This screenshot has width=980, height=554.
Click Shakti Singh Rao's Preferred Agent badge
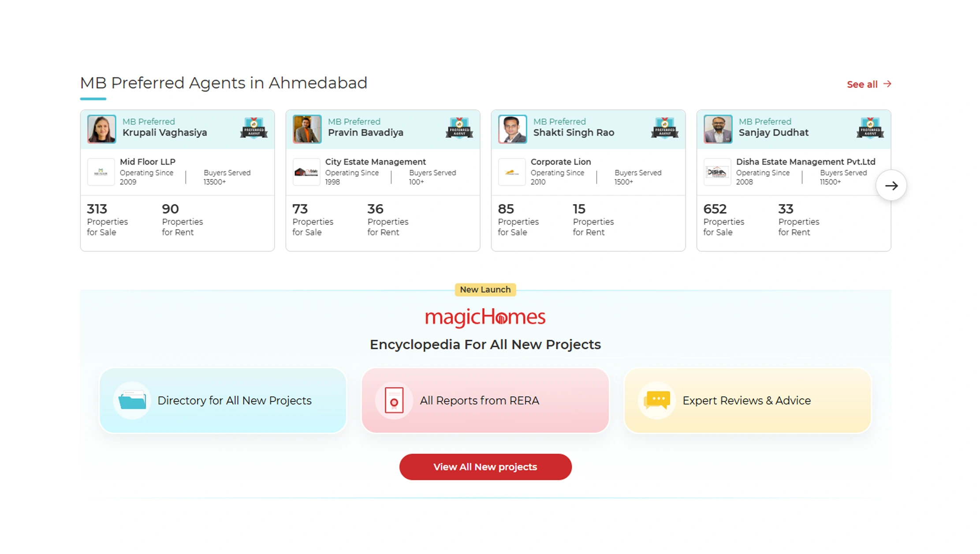665,128
